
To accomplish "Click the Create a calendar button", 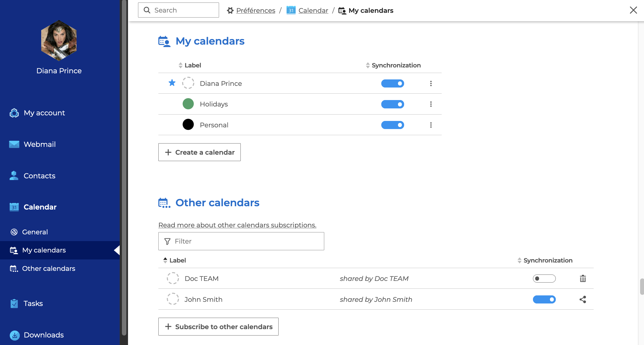I will pos(199,152).
